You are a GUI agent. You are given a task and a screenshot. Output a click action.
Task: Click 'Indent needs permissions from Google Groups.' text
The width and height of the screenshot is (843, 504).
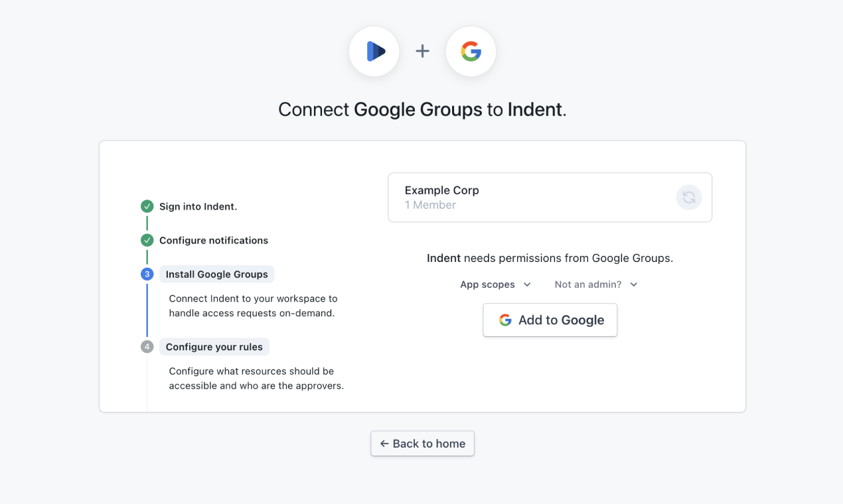[550, 259]
